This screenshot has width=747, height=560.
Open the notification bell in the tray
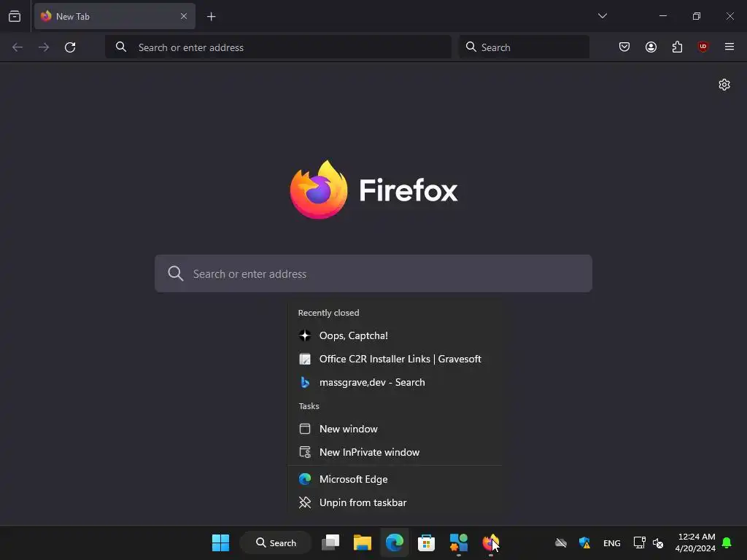[727, 542]
